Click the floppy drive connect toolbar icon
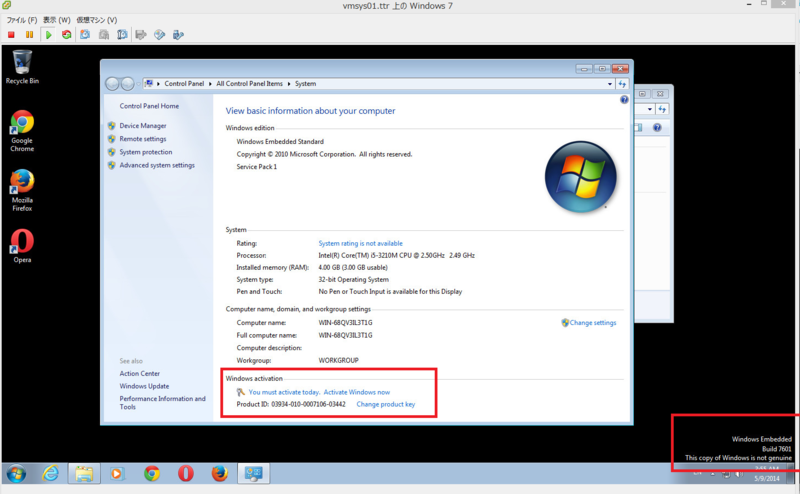The height and width of the screenshot is (494, 800). [x=141, y=35]
